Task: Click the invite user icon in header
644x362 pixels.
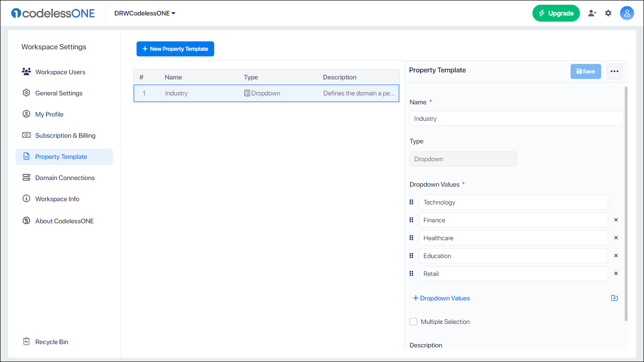Action: coord(592,13)
